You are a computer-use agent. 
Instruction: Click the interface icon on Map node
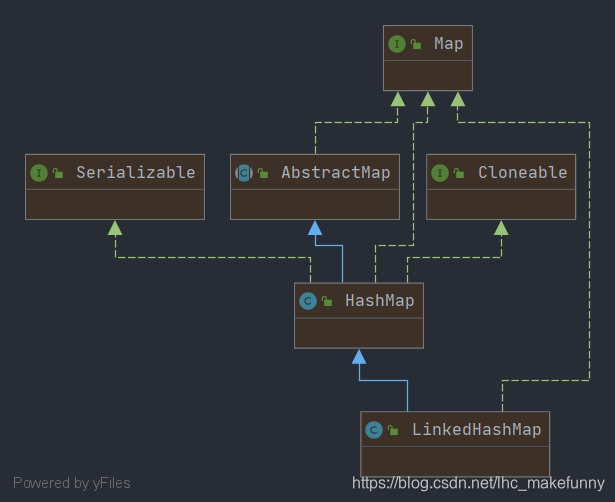click(x=397, y=44)
